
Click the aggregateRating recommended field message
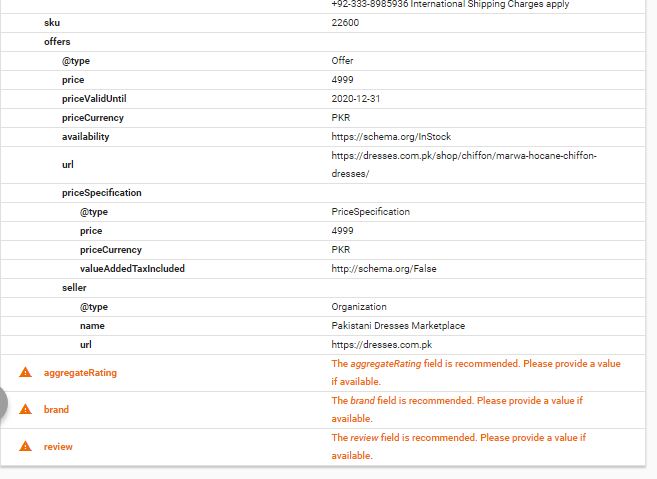[476, 373]
